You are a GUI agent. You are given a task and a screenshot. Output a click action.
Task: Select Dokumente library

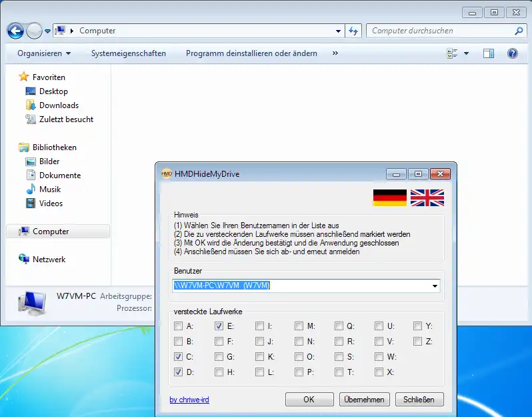[x=60, y=175]
